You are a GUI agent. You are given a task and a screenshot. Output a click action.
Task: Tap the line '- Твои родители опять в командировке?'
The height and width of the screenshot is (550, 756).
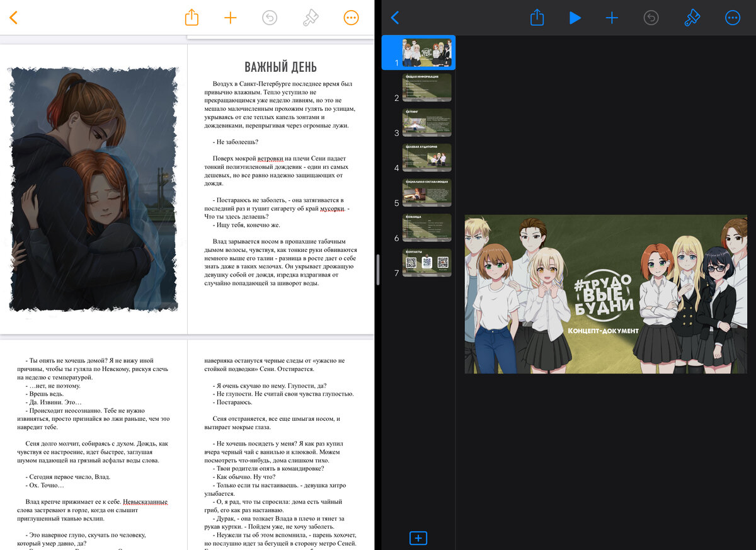click(269, 468)
